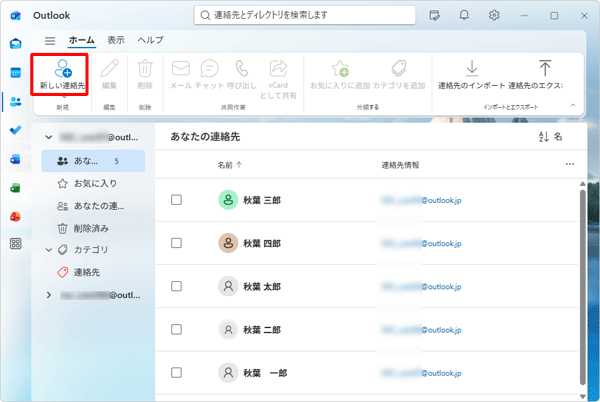Click the contact list vertical scrollbar

tap(582, 287)
